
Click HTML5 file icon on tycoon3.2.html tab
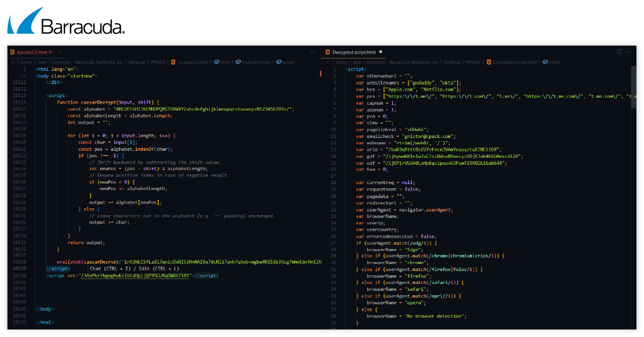(12, 52)
